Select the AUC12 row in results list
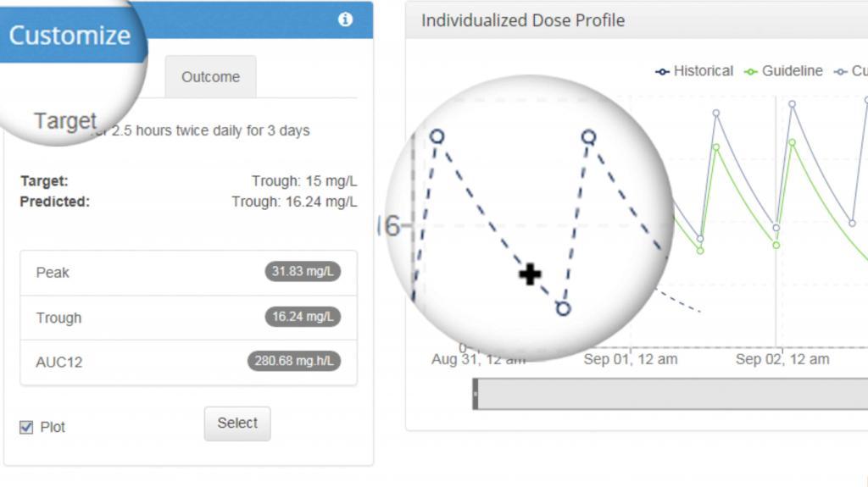This screenshot has height=487, width=868. point(188,362)
